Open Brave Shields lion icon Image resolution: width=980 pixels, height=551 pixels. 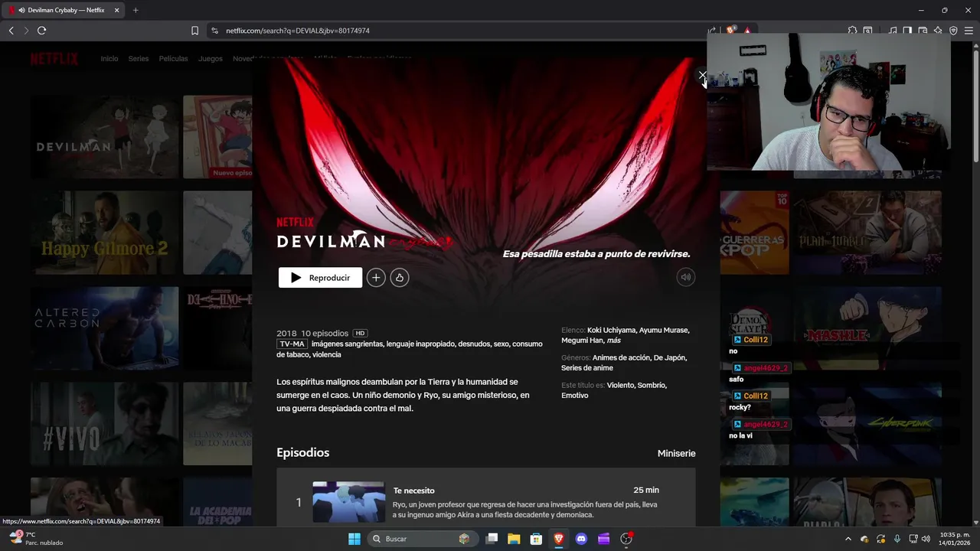pos(731,31)
